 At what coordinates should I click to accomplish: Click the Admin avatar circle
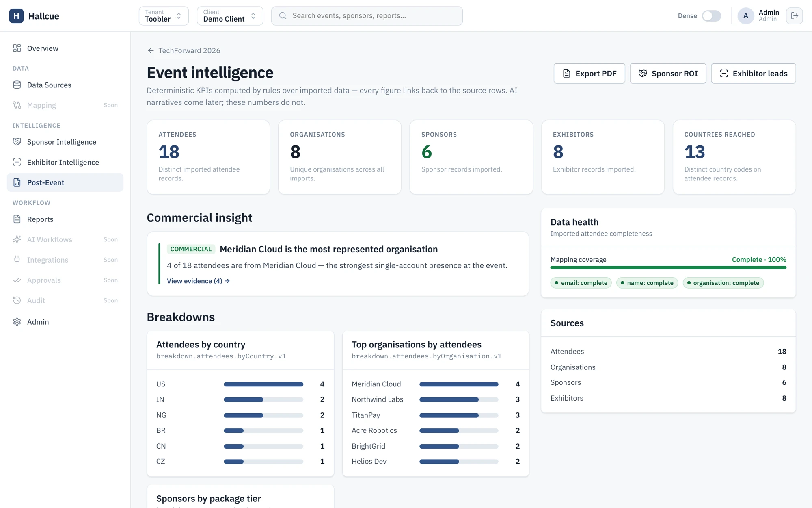[745, 16]
